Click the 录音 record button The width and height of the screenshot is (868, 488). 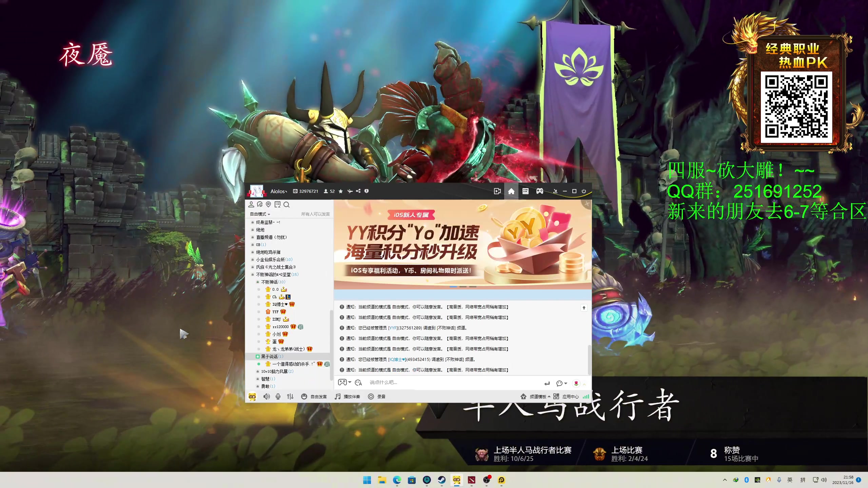377,396
